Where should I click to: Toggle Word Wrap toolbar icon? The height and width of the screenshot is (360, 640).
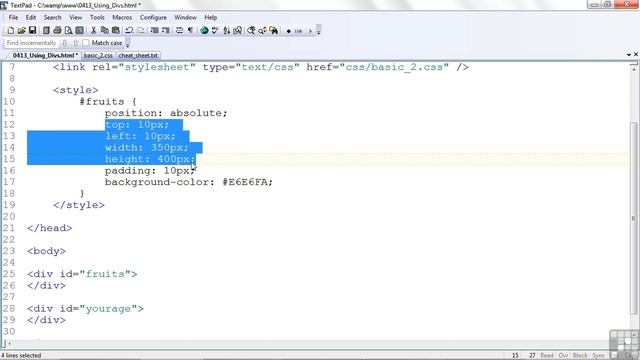pyautogui.click(x=179, y=31)
